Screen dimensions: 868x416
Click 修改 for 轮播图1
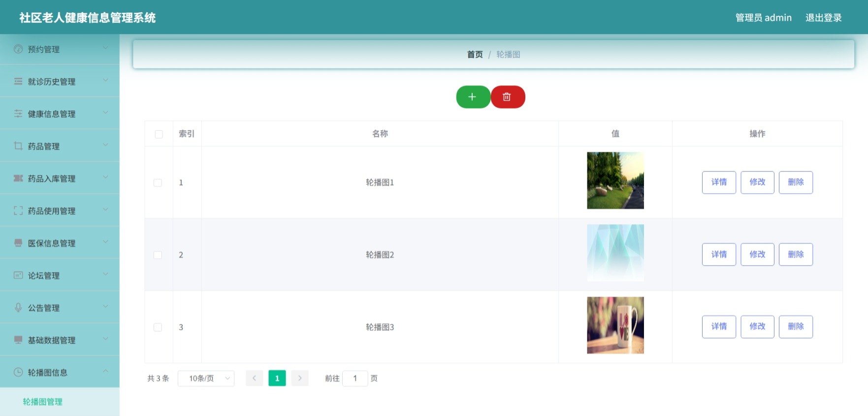pos(757,182)
